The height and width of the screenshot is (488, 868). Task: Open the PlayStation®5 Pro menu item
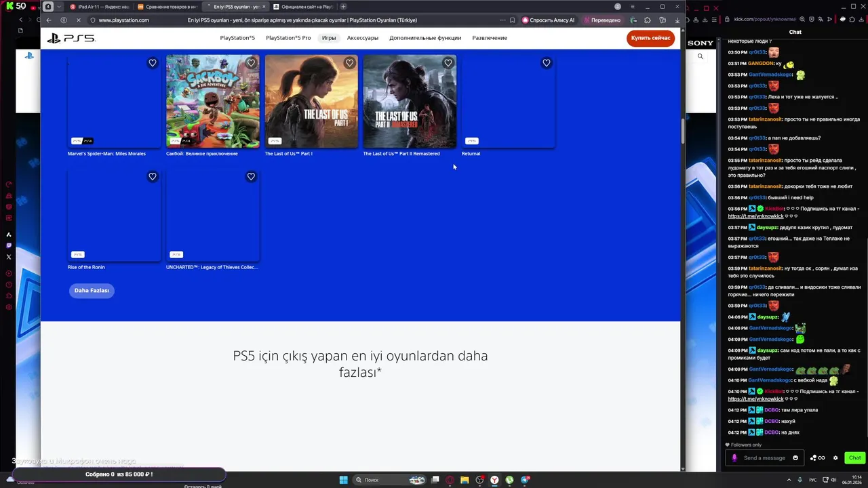pos(288,38)
